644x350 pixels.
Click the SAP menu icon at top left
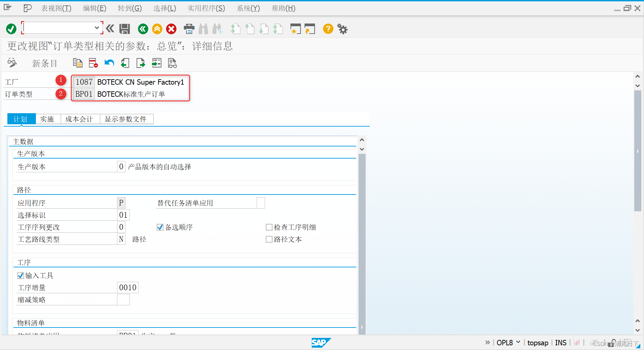[x=7, y=8]
